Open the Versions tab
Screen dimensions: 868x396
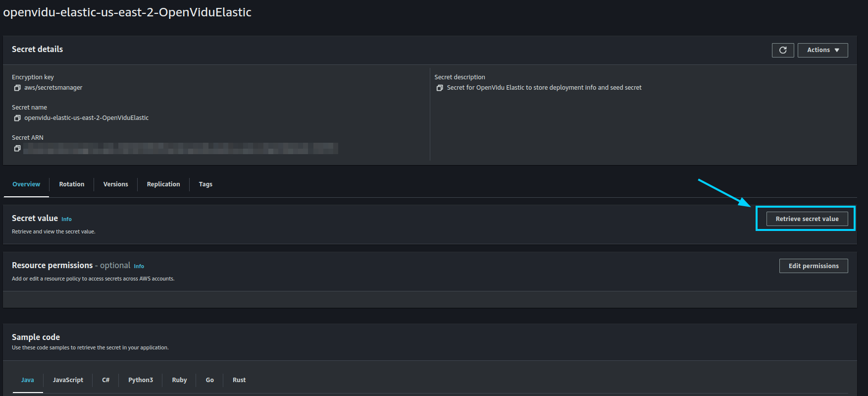[x=115, y=184]
